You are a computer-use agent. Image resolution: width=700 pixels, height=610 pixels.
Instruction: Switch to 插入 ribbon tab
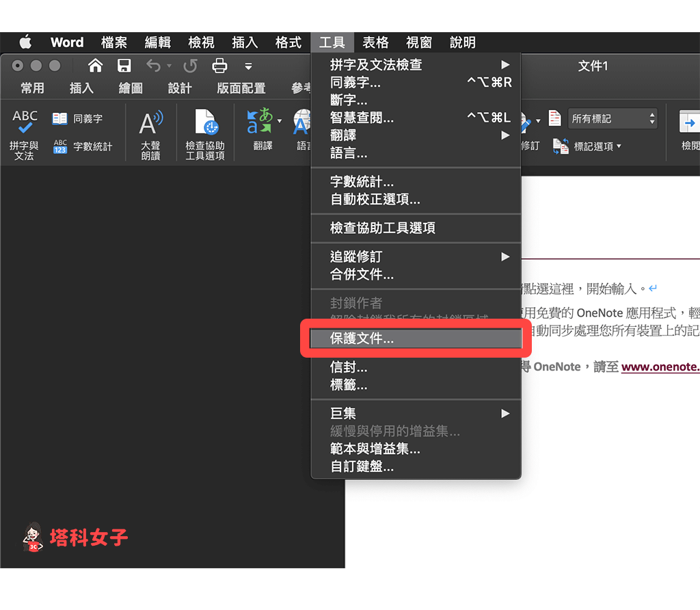81,88
